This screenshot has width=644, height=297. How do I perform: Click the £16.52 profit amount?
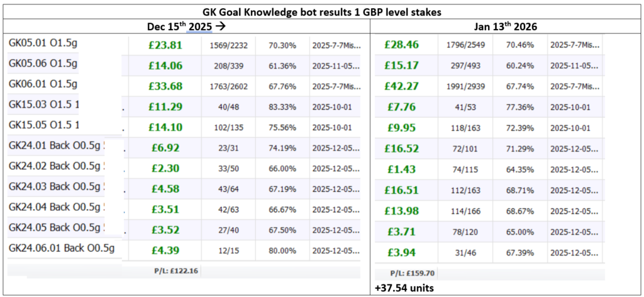[x=403, y=147]
